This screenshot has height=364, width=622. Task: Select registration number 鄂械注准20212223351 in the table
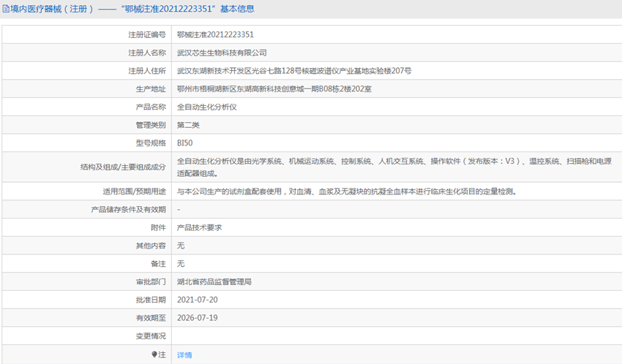point(215,34)
